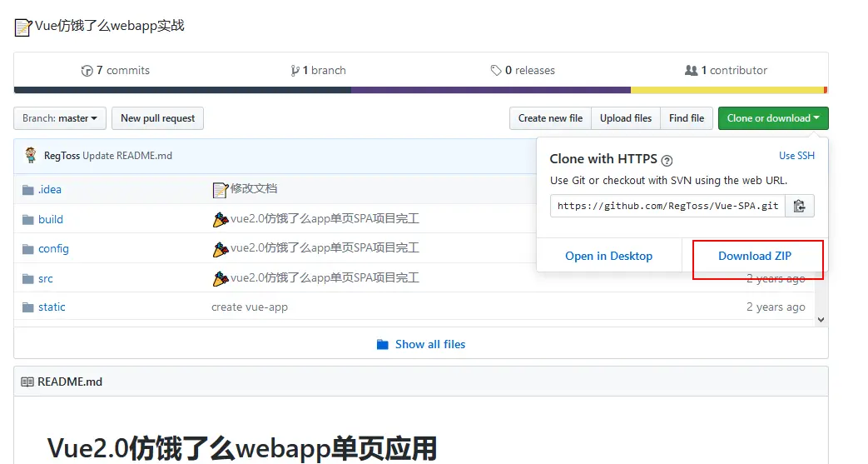Click the party popper emoji on build row
The height and width of the screenshot is (464, 868).
(221, 220)
